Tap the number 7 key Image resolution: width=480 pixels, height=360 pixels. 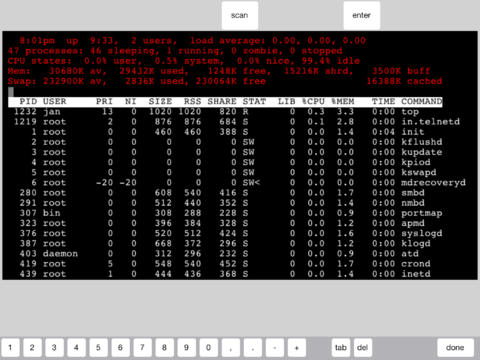[142, 348]
